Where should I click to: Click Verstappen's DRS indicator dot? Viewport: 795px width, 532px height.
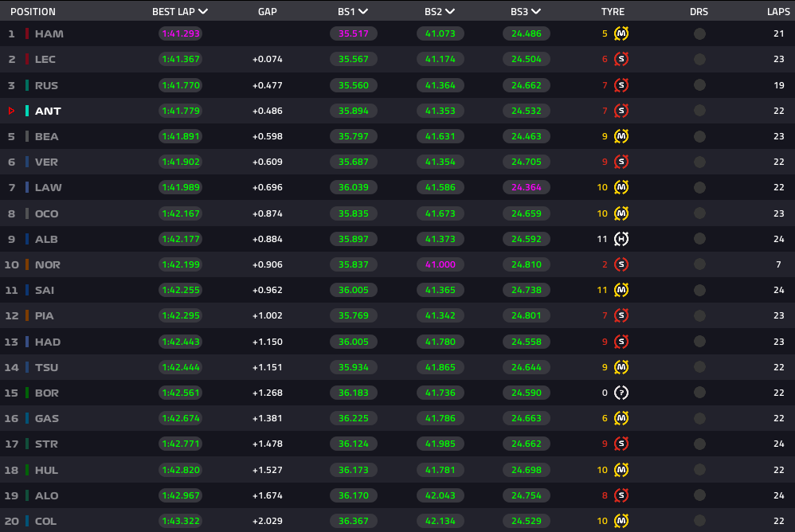[699, 162]
